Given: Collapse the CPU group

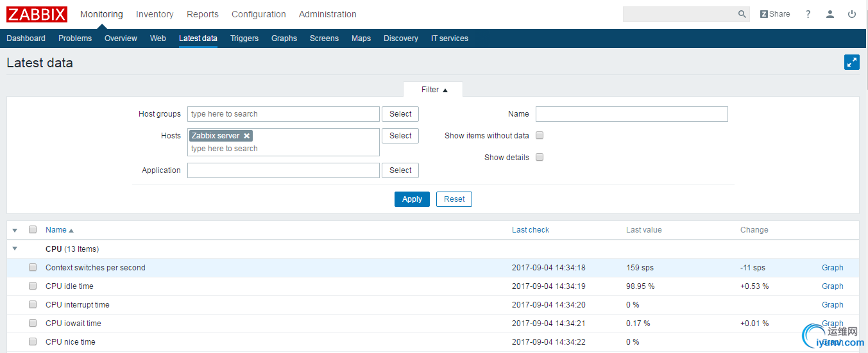Looking at the screenshot, I should [15, 249].
